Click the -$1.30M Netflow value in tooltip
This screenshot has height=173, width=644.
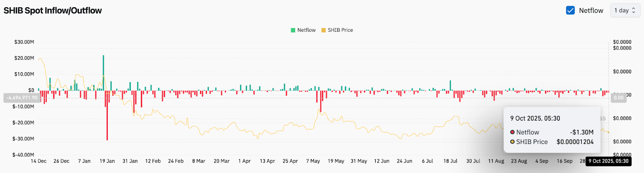(582, 132)
